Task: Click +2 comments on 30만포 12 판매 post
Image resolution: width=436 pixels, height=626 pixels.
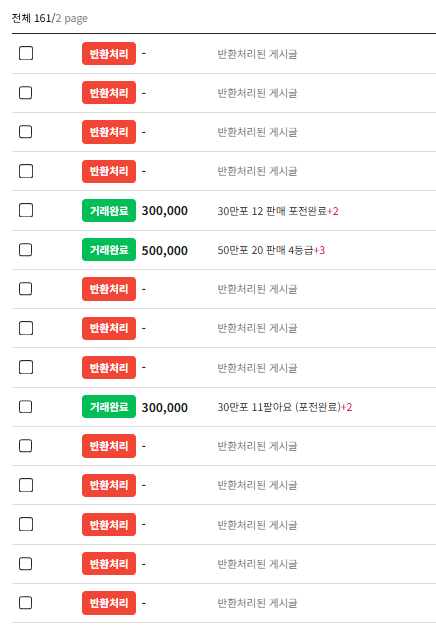Action: point(333,211)
